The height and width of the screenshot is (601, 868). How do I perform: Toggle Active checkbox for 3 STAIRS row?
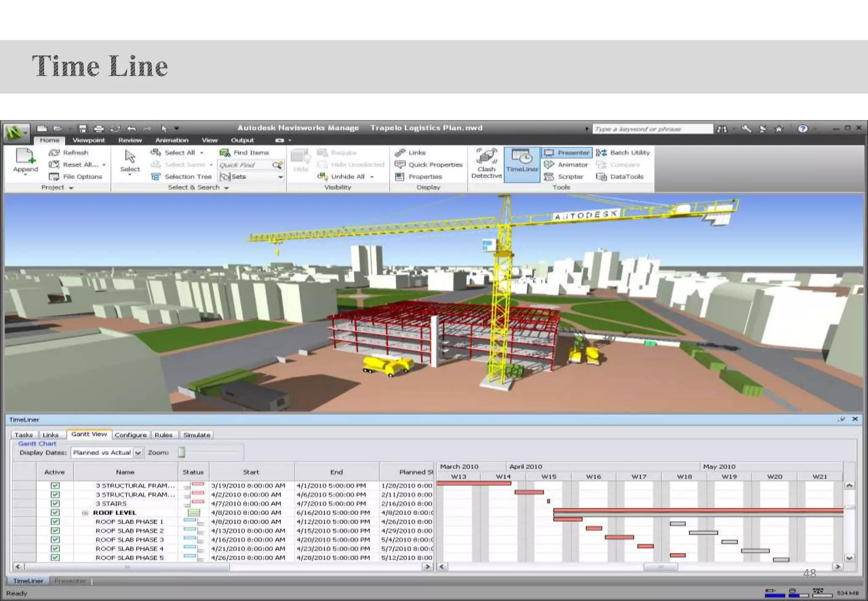[55, 504]
